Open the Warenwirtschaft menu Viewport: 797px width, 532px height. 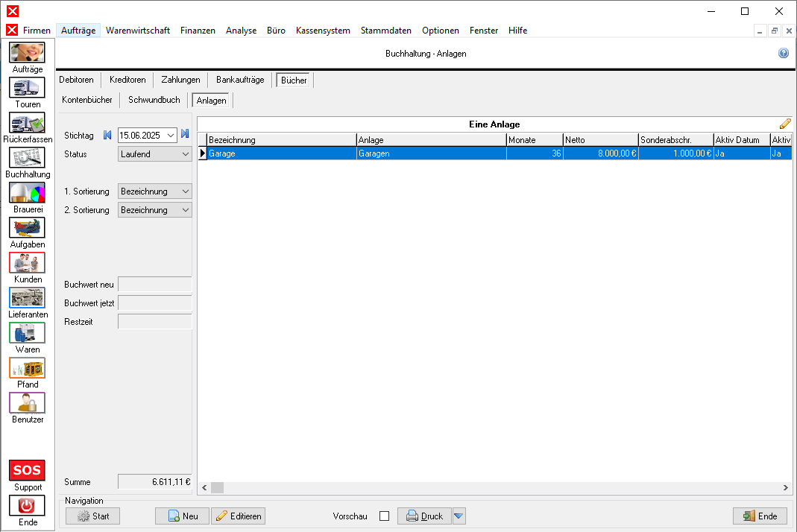coord(138,31)
